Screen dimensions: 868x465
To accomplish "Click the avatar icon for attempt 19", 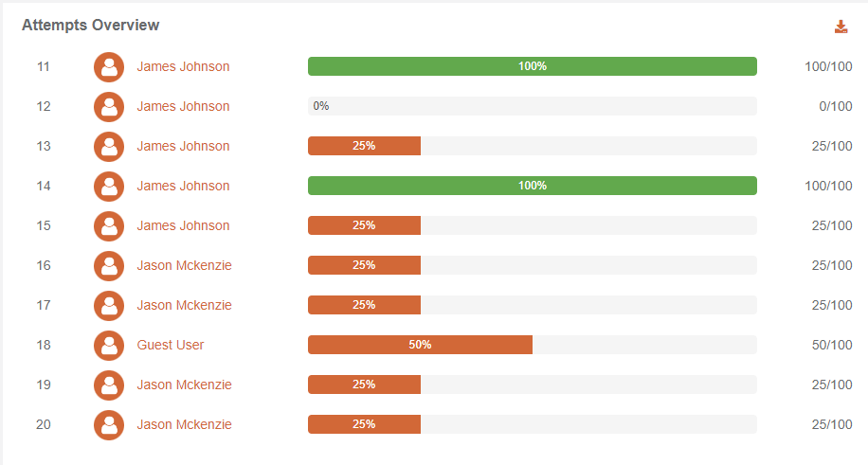I will coord(109,385).
